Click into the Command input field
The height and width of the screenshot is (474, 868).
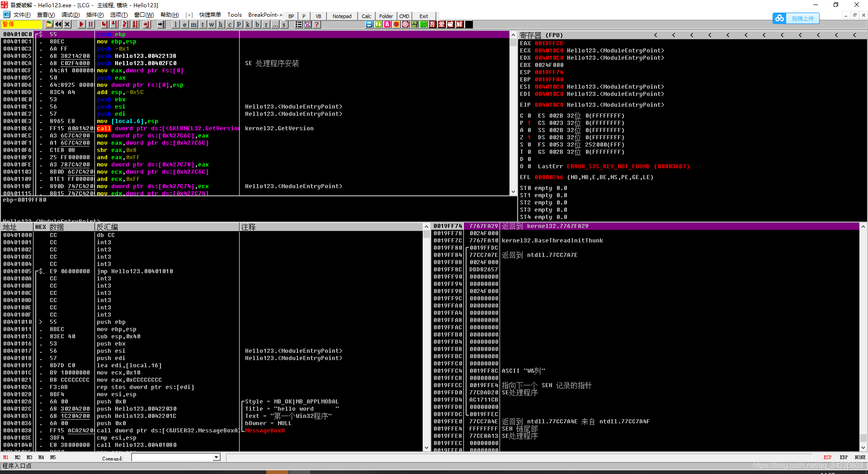click(172, 457)
